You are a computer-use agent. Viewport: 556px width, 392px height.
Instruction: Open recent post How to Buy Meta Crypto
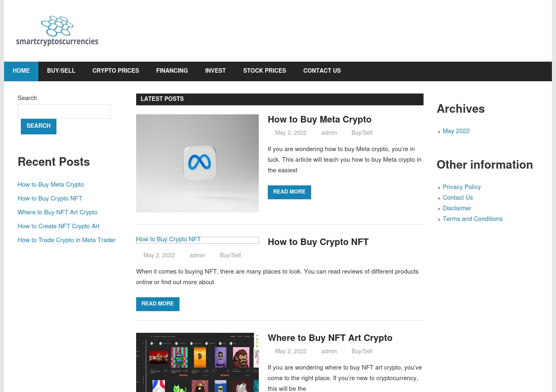pyautogui.click(x=51, y=185)
